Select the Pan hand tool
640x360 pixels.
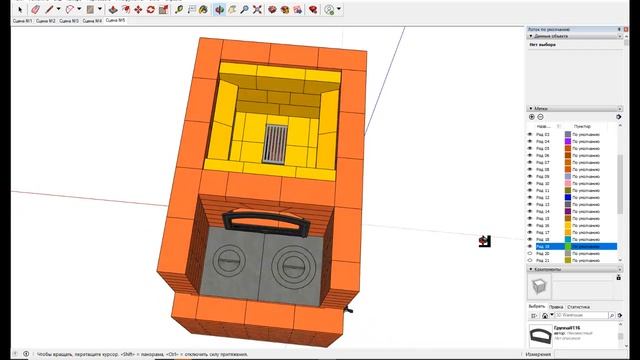[232, 9]
